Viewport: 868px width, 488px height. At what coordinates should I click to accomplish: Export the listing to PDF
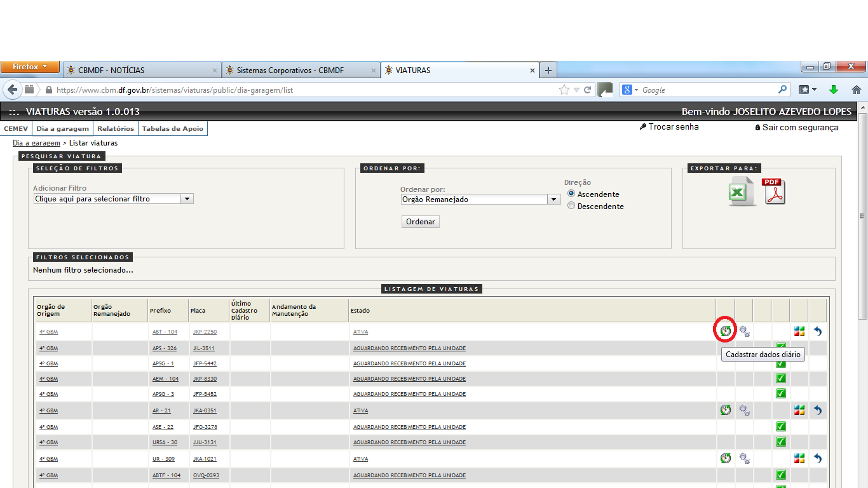pyautogui.click(x=774, y=191)
